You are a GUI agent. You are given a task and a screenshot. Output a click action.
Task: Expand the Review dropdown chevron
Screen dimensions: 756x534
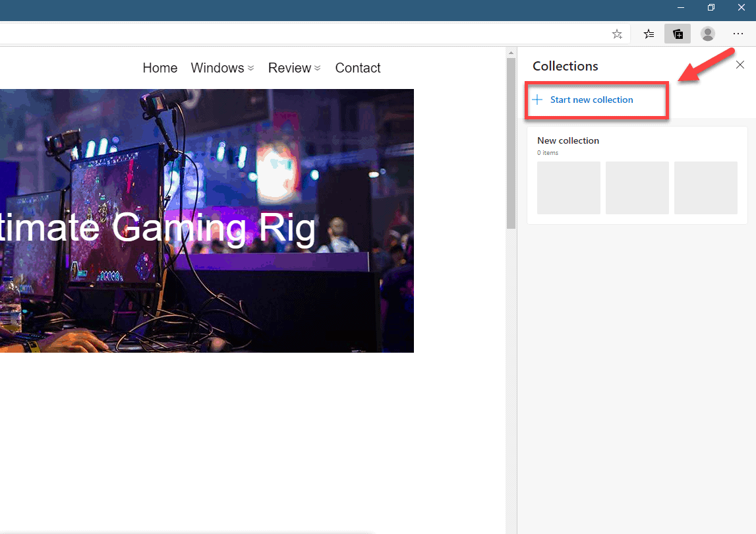point(317,69)
